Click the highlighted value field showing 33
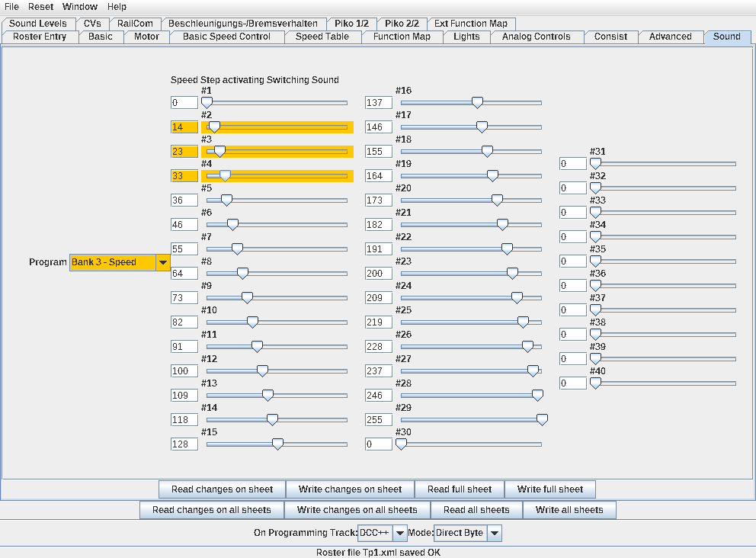 [184, 176]
